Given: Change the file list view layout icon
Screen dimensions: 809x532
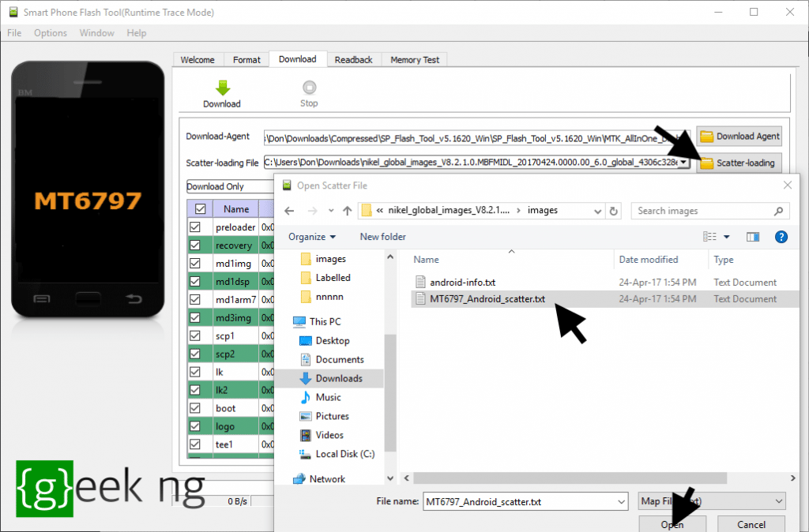Looking at the screenshot, I should [709, 237].
